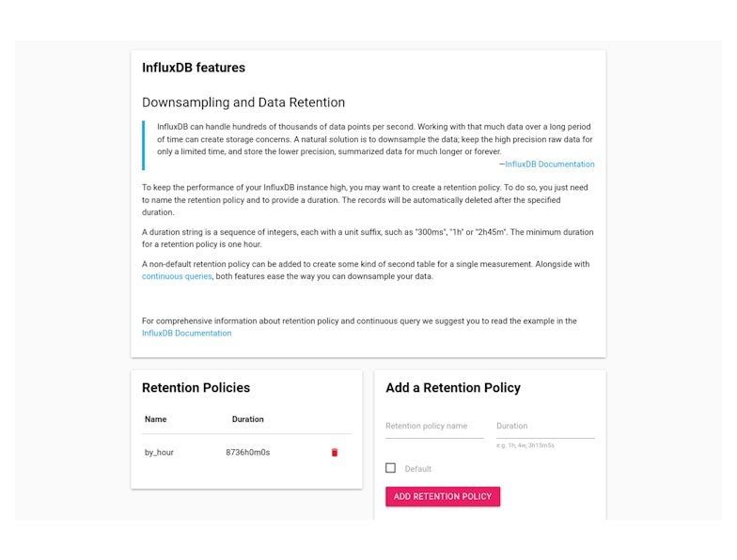The width and height of the screenshot is (737, 560).
Task: Delete the by_hour retention policy
Action: (334, 452)
